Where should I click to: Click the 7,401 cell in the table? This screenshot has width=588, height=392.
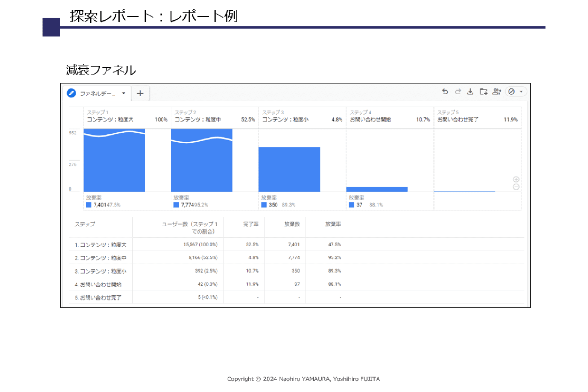(294, 245)
